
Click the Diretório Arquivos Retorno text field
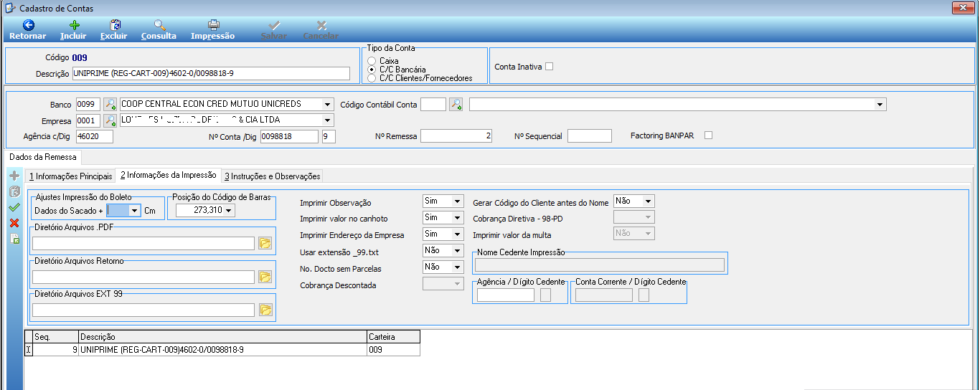pyautogui.click(x=143, y=277)
